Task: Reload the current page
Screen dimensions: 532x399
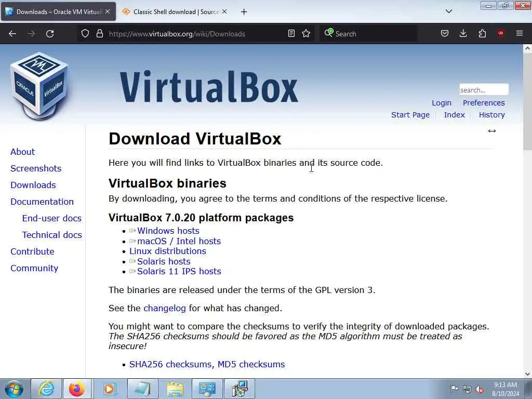Action: [50, 34]
